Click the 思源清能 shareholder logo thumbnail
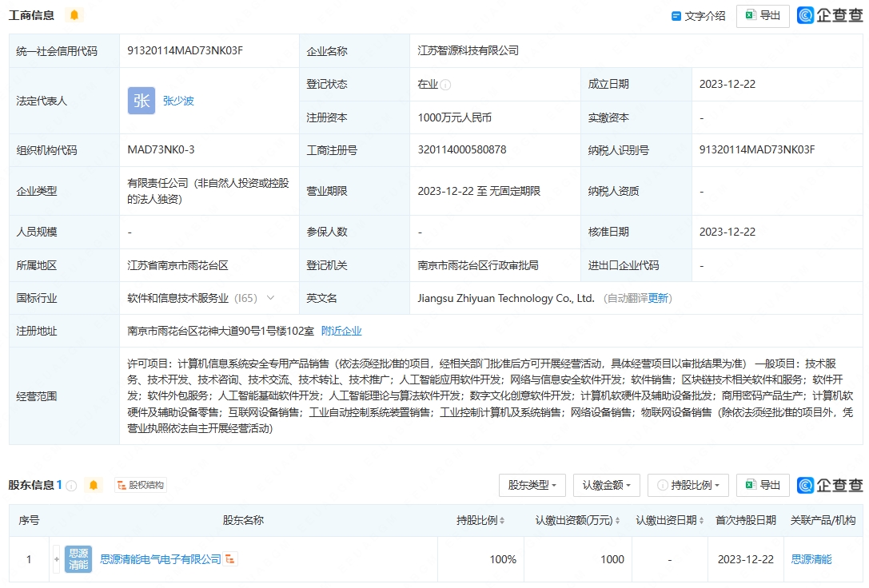The width and height of the screenshot is (869, 588). coord(78,559)
